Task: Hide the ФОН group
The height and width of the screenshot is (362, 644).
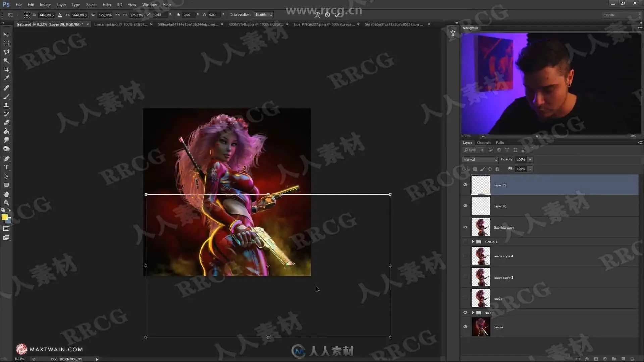Action: 465,312
